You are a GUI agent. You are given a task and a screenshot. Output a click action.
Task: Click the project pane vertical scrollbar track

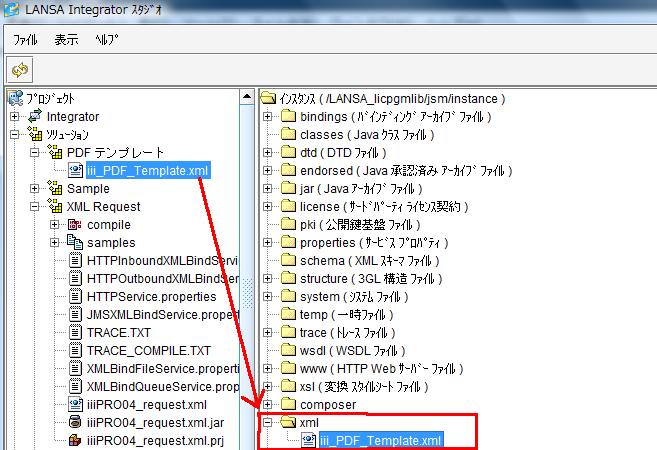247,277
